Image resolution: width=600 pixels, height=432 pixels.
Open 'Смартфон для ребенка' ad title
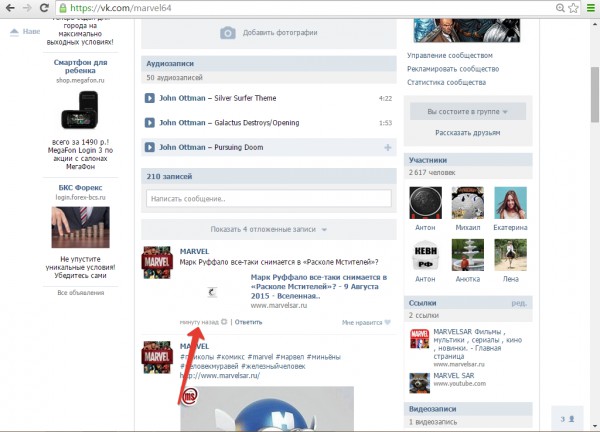(80, 66)
